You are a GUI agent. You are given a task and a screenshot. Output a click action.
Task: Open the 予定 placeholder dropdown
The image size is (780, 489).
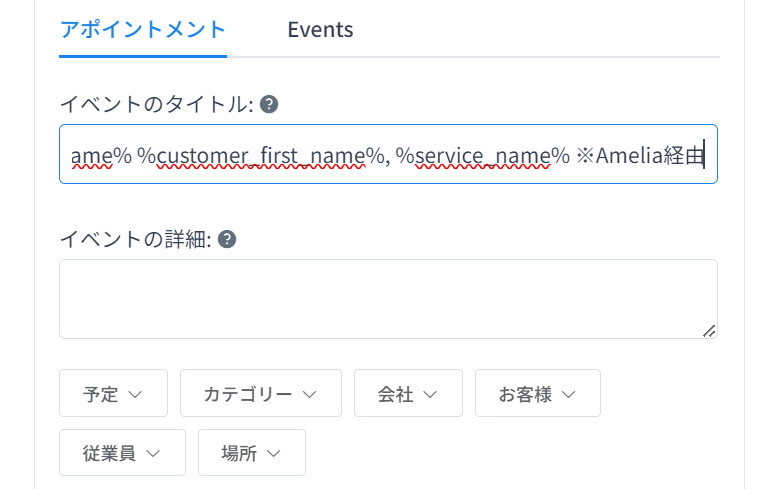[x=113, y=393]
